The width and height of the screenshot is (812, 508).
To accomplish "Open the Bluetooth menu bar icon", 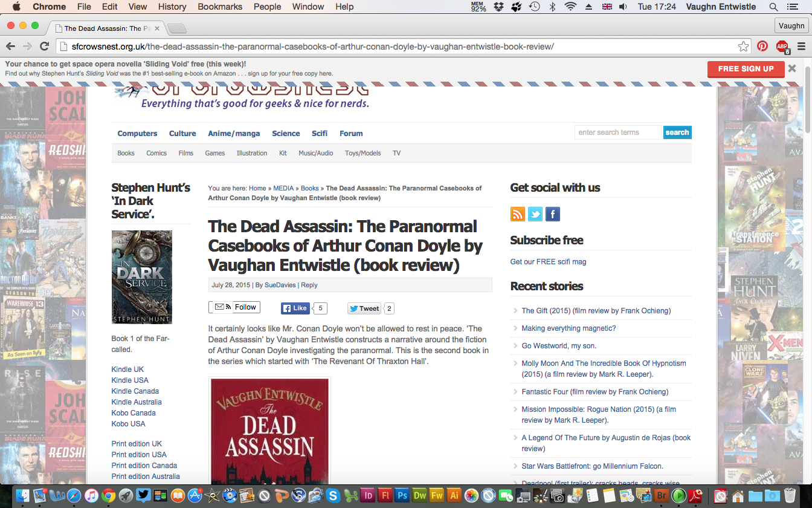I will point(552,7).
